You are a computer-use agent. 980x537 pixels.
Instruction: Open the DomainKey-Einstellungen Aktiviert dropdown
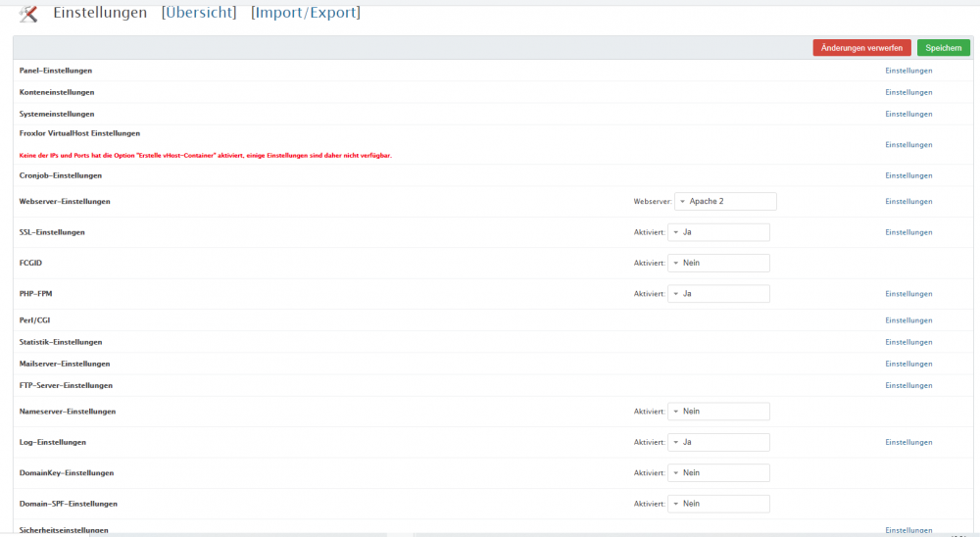[x=718, y=472]
